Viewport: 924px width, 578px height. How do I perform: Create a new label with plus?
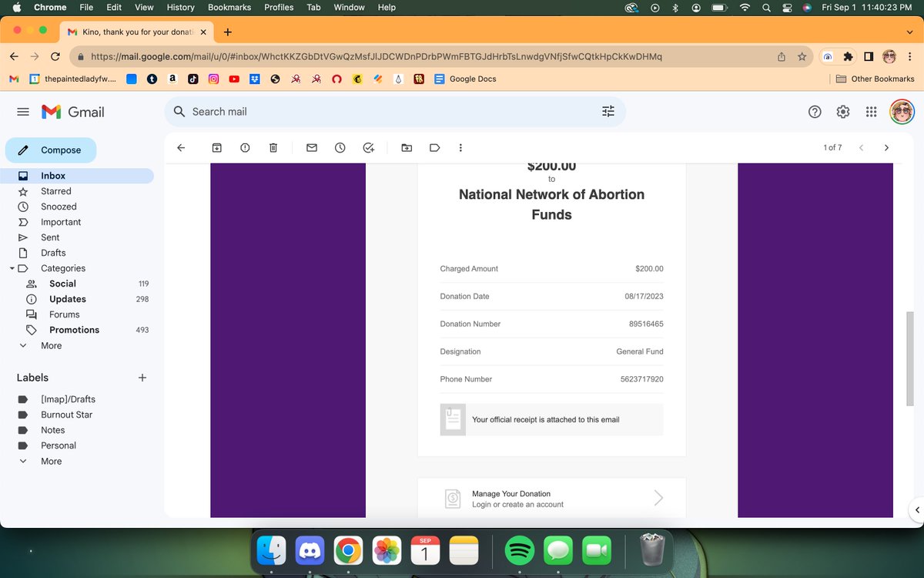142,378
